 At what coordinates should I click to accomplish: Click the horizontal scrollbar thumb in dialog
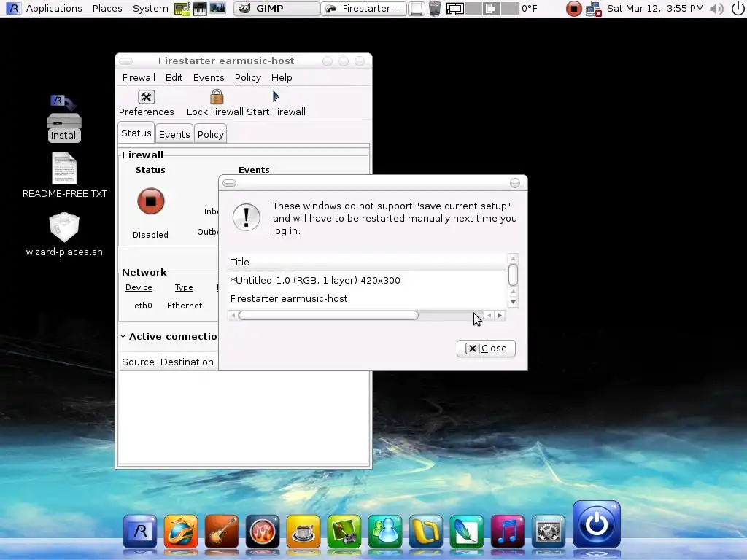pos(328,315)
